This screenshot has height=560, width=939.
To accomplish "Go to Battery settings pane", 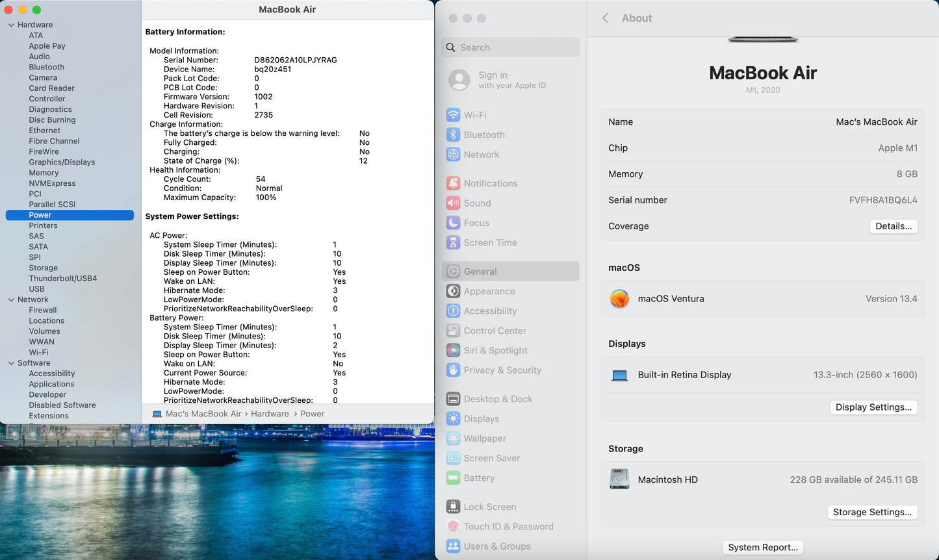I will (479, 478).
